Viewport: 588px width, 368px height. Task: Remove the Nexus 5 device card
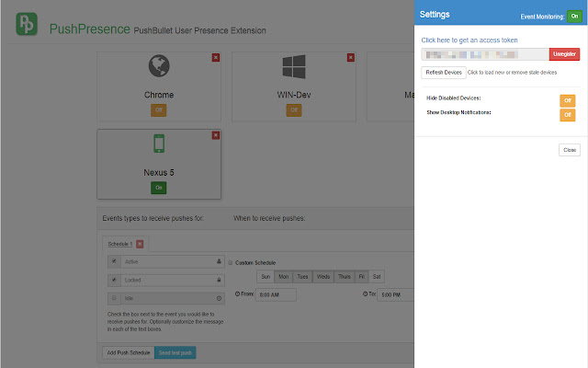(216, 135)
